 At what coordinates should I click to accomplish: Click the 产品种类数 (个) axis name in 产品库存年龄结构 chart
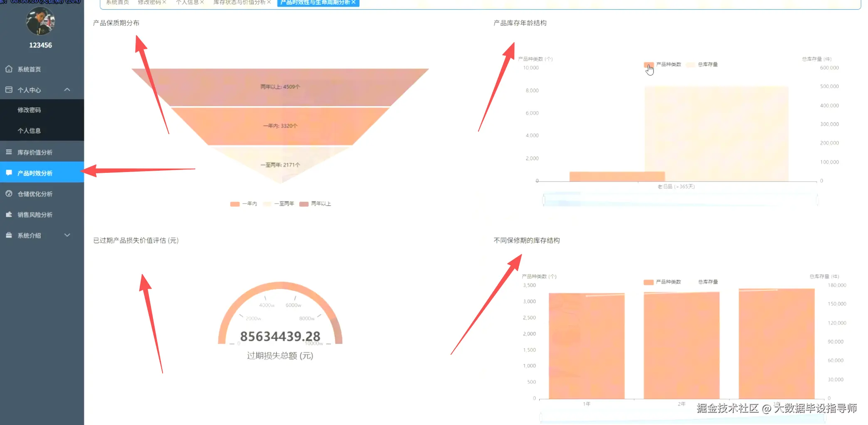535,59
